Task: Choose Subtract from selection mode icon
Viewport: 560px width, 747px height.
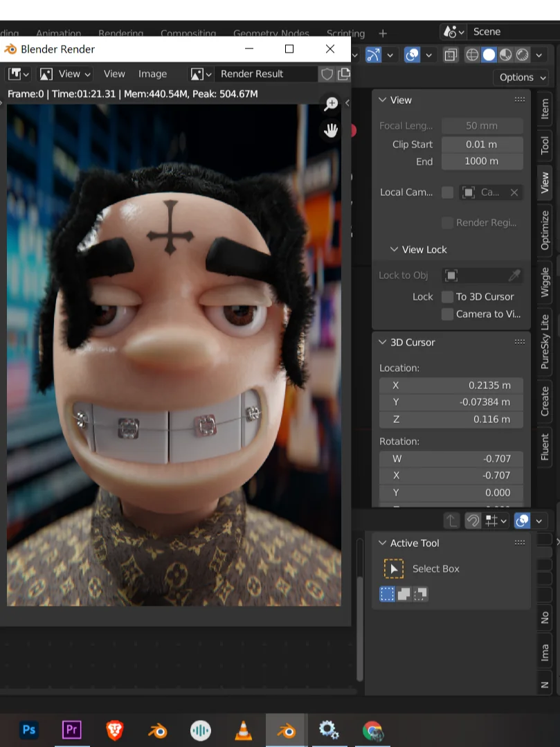Action: (x=420, y=594)
